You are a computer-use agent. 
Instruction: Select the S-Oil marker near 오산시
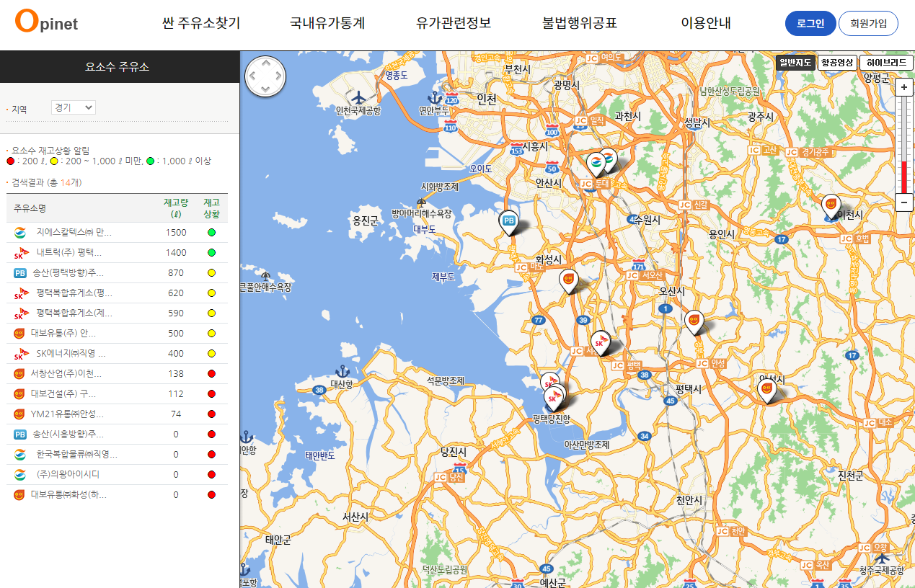click(694, 322)
